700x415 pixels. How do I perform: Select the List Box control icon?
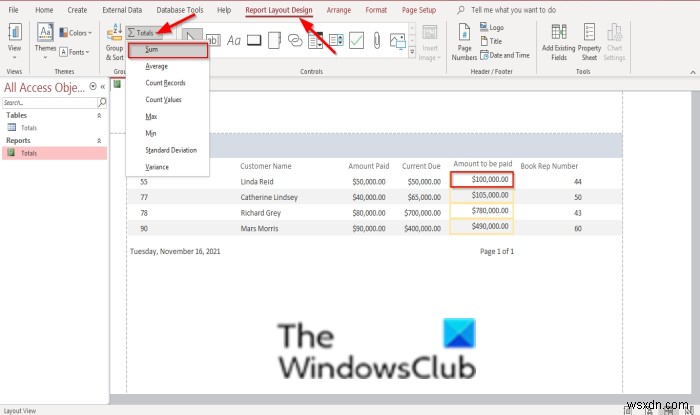click(336, 41)
